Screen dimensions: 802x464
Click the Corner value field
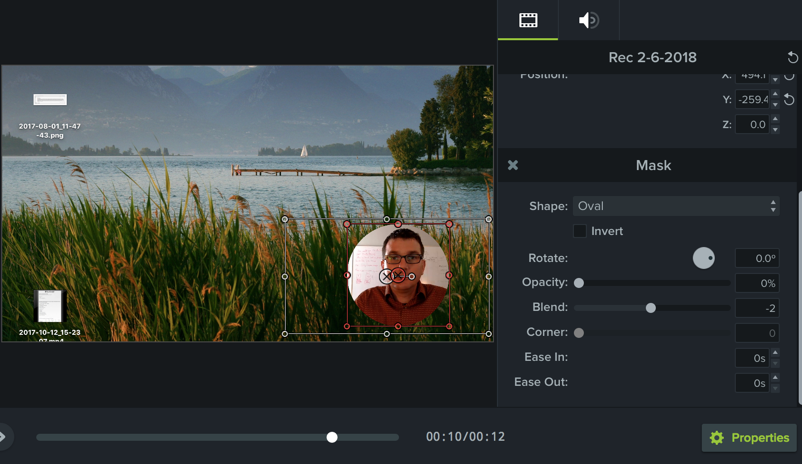pyautogui.click(x=757, y=333)
